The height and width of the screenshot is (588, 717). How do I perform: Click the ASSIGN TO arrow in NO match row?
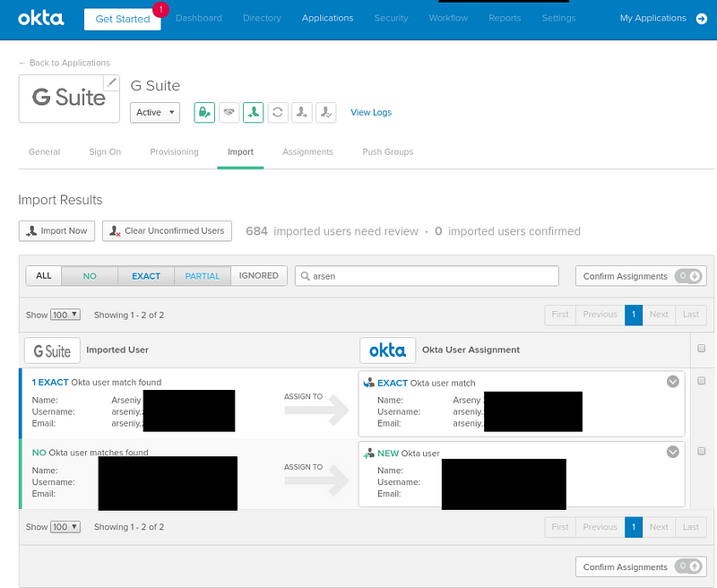316,480
